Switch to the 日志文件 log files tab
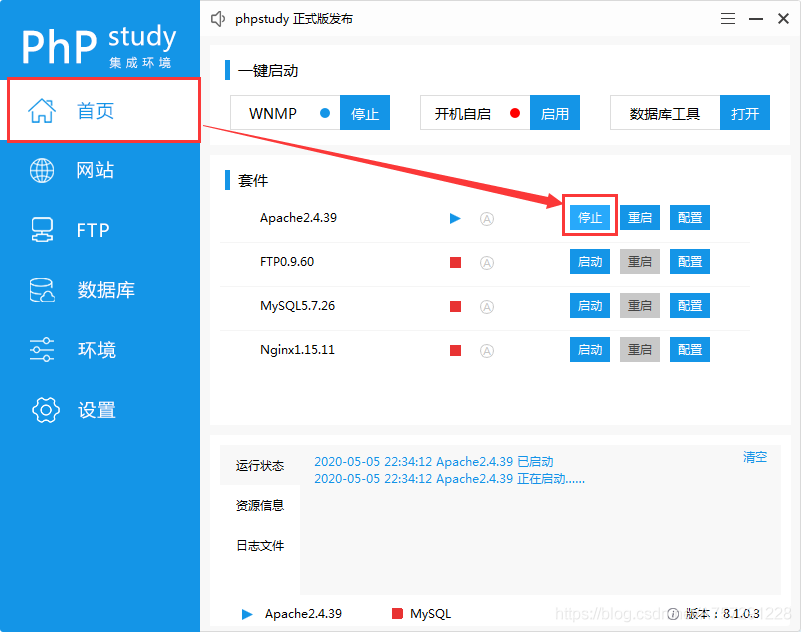 tap(260, 545)
